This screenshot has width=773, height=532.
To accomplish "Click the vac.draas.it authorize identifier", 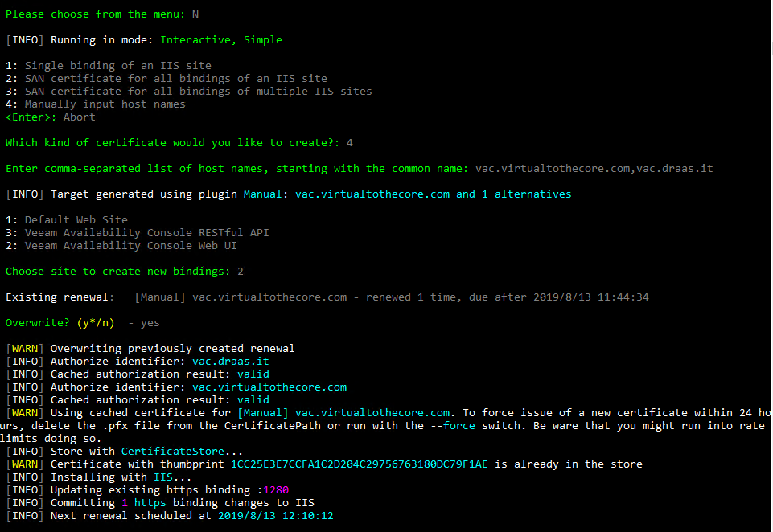I will point(231,361).
